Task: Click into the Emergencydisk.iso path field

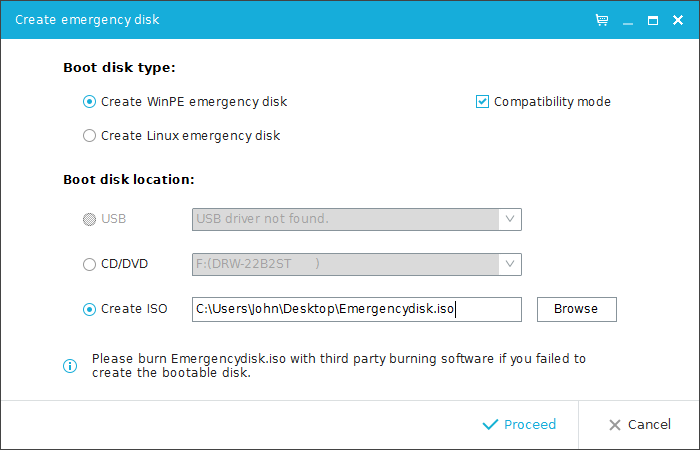Action: tap(357, 309)
